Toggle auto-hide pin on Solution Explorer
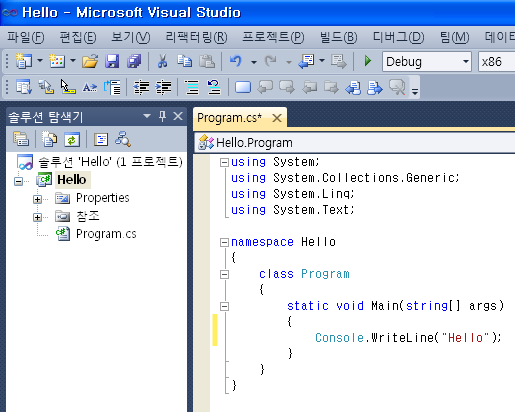 (162, 116)
